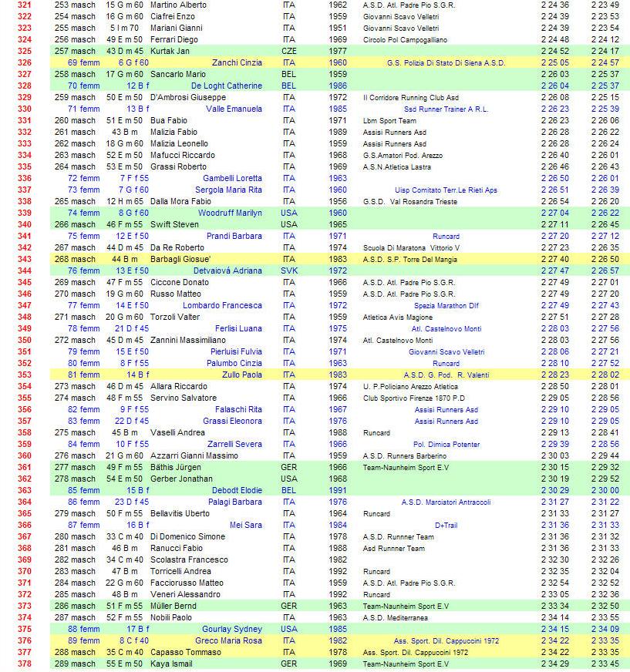
Task: Click Debodt Elodie in the results
Action: pyautogui.click(x=237, y=491)
